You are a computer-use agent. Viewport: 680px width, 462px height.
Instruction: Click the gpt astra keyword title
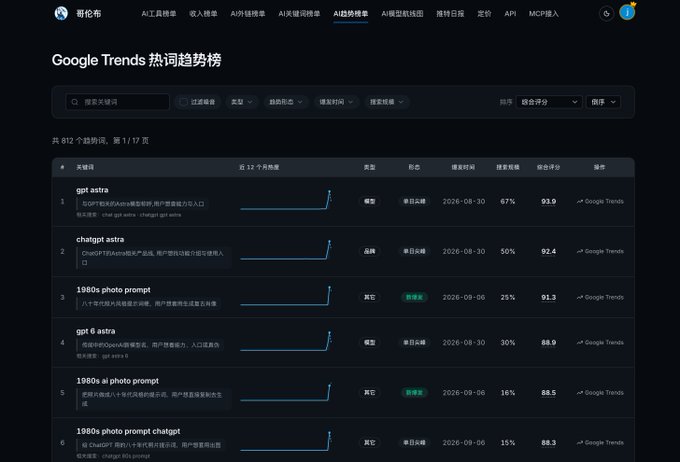point(92,190)
